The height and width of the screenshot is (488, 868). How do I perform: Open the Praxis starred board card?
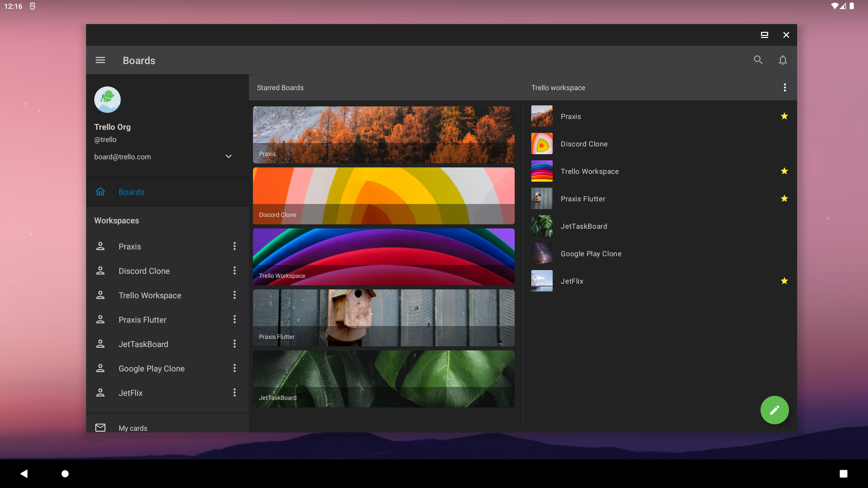tap(384, 135)
